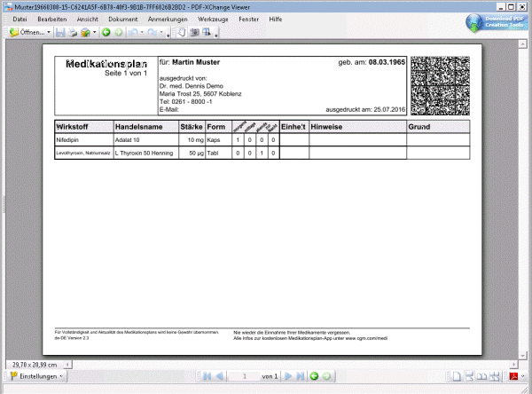
Task: Jump to first page in bottom navigation
Action: coord(207,376)
